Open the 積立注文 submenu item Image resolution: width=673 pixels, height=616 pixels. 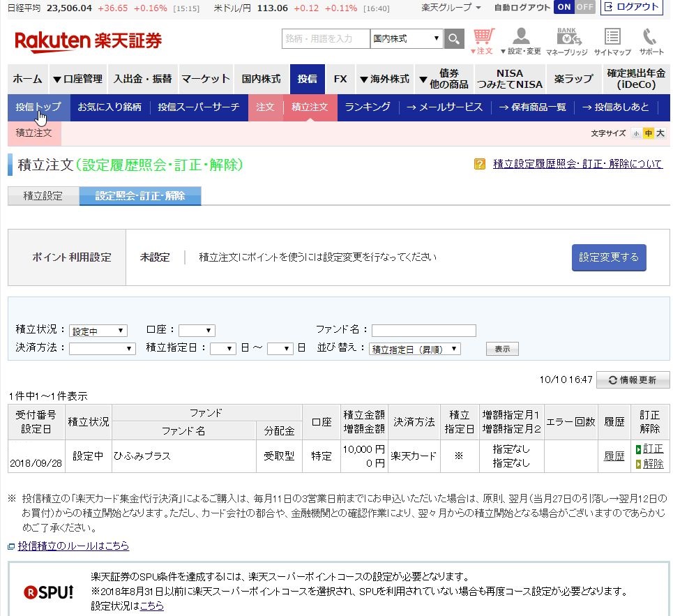(310, 107)
